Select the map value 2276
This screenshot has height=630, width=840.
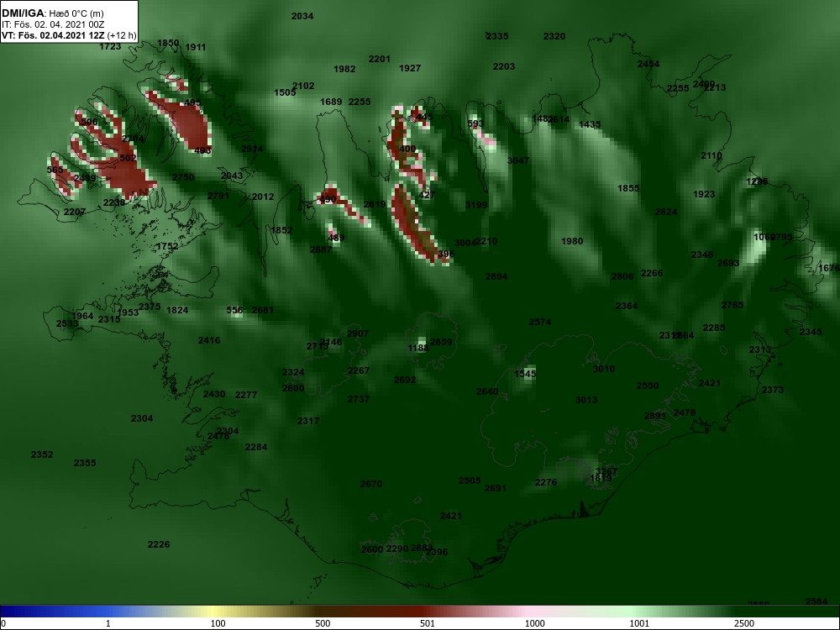click(546, 483)
